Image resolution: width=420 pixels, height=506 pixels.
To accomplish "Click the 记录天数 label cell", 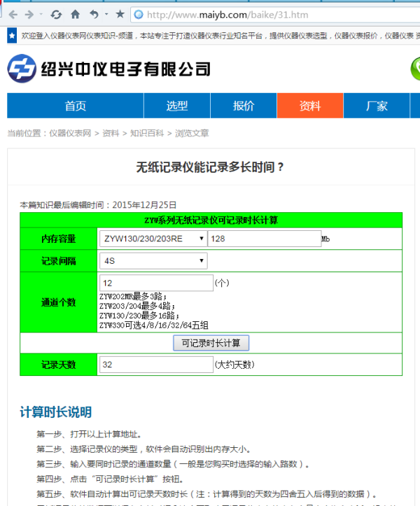I will tap(58, 365).
